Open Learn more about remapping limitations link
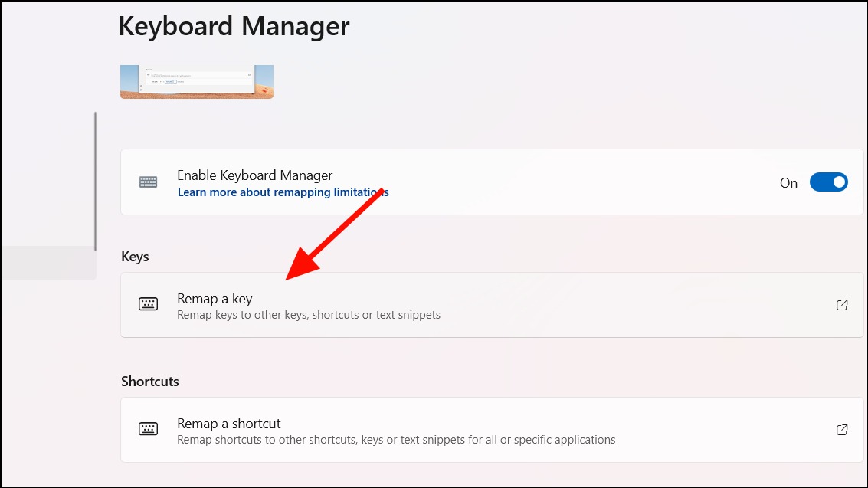Viewport: 868px width, 488px height. click(x=283, y=192)
